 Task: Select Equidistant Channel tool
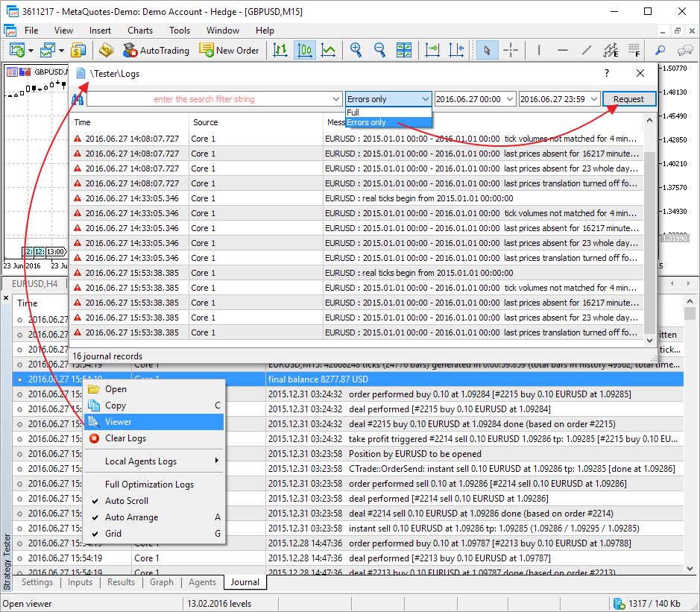click(x=611, y=50)
